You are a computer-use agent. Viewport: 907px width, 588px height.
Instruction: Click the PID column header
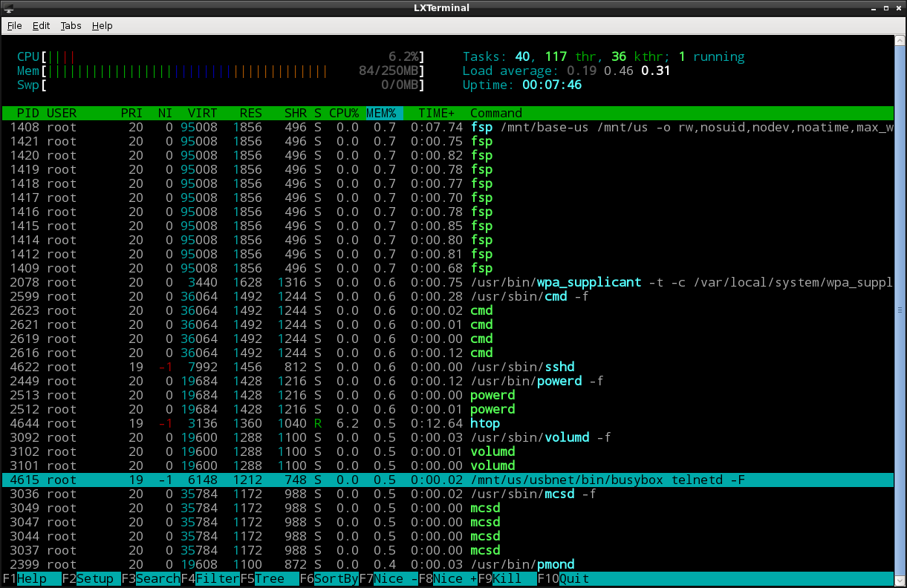coord(27,114)
